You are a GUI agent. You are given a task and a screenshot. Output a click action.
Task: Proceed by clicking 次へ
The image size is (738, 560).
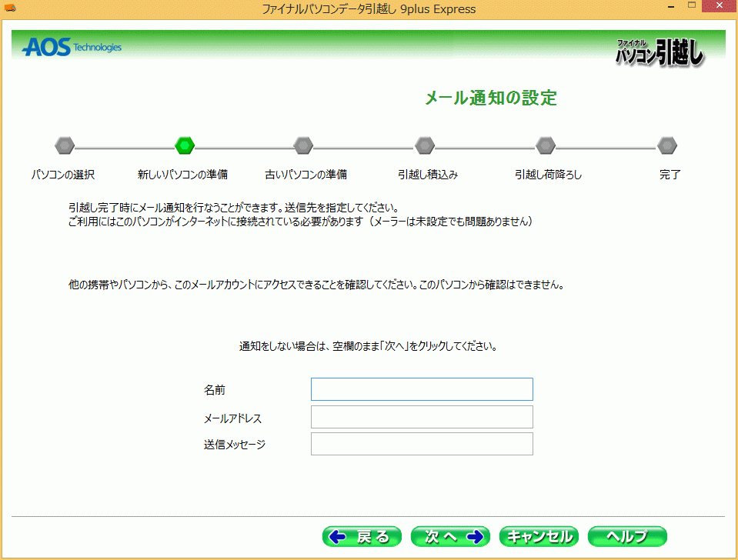point(450,536)
